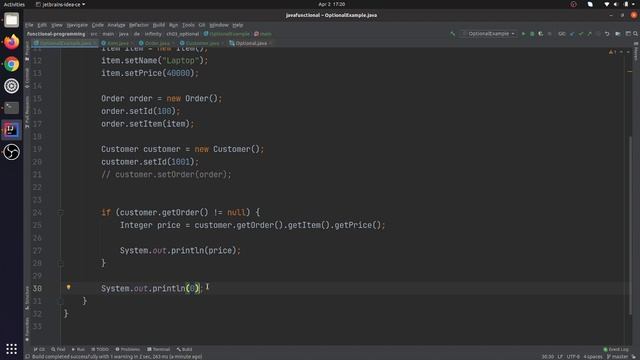Open the Build tool window button
The image size is (640, 360).
click(x=184, y=349)
